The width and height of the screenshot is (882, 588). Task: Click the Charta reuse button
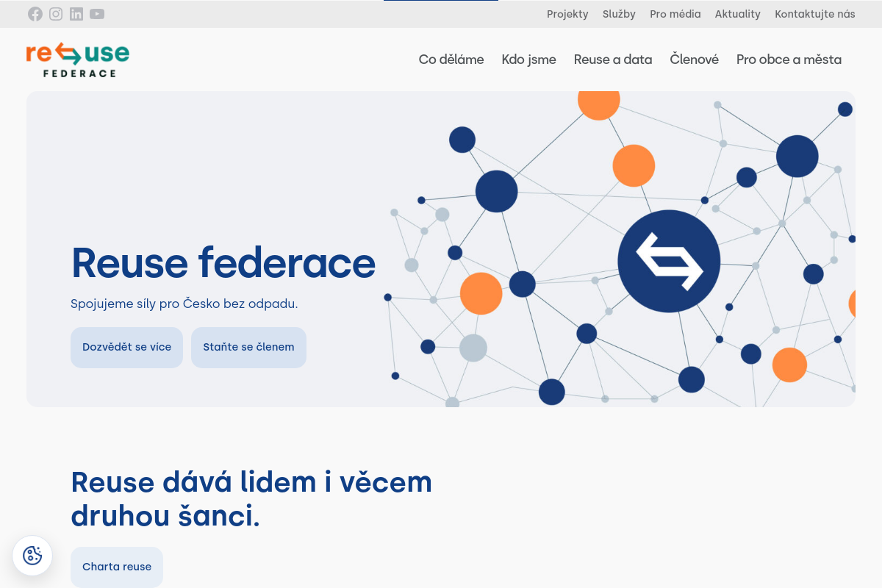click(117, 567)
